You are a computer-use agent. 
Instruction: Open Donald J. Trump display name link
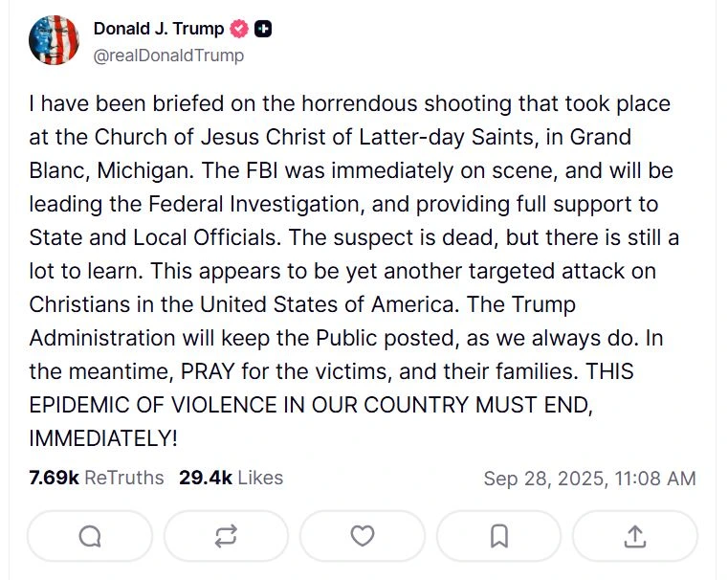[159, 29]
